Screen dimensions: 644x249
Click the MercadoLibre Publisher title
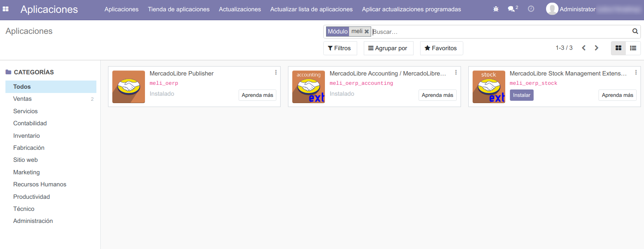[182, 74]
